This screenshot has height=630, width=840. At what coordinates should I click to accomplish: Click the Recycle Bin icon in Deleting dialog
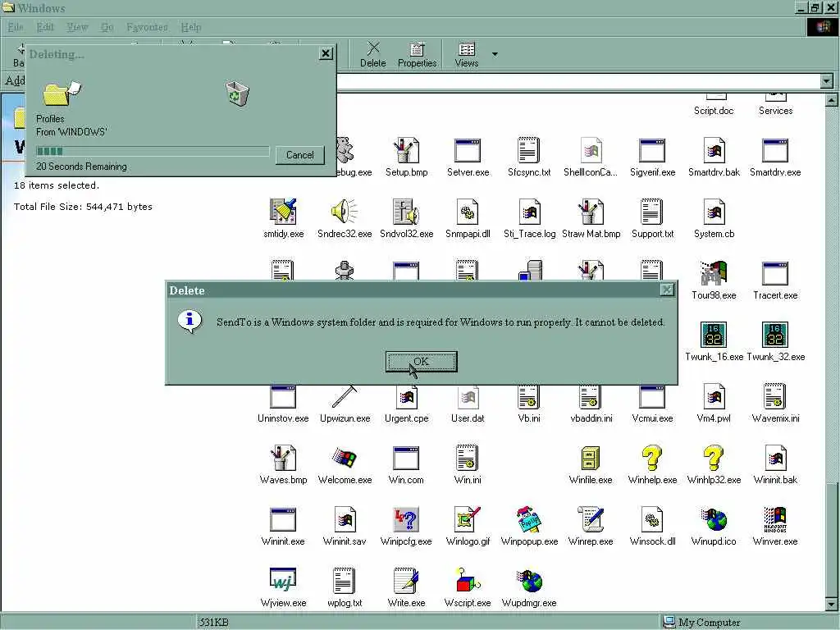point(237,94)
